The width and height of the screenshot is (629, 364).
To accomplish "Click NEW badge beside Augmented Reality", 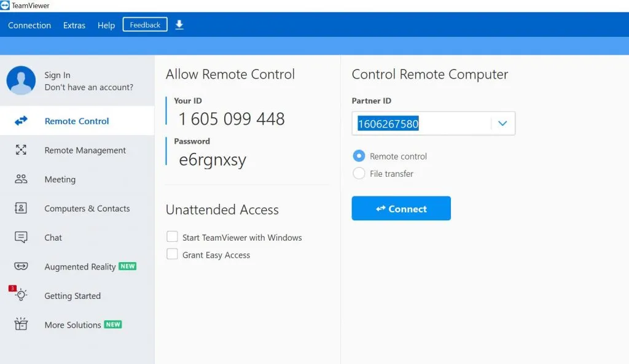I will pos(128,266).
